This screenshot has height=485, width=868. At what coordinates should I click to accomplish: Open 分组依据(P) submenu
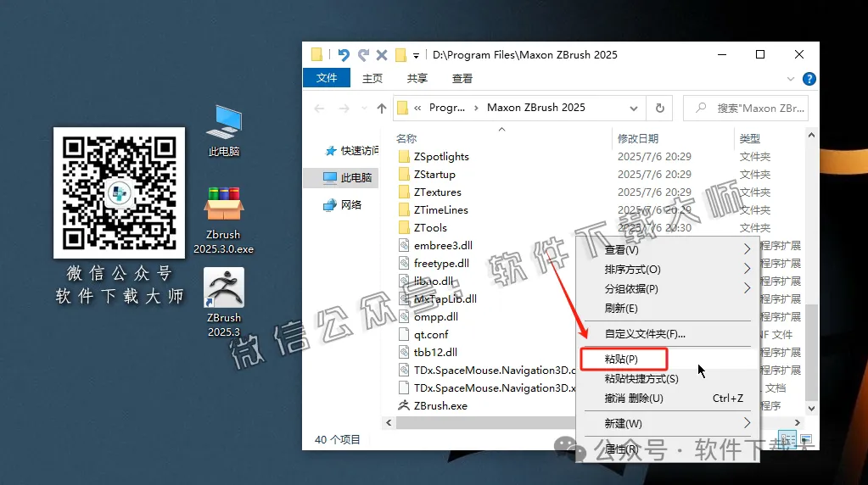point(668,288)
